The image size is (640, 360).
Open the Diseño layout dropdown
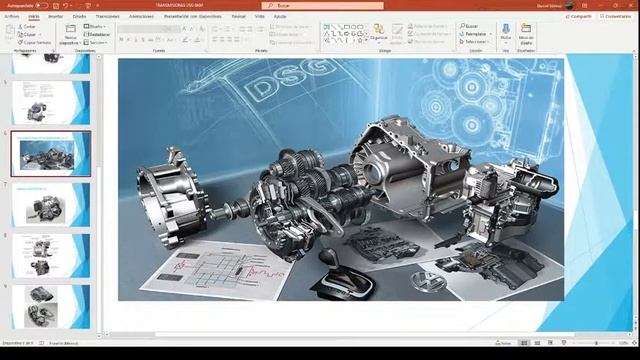95,27
